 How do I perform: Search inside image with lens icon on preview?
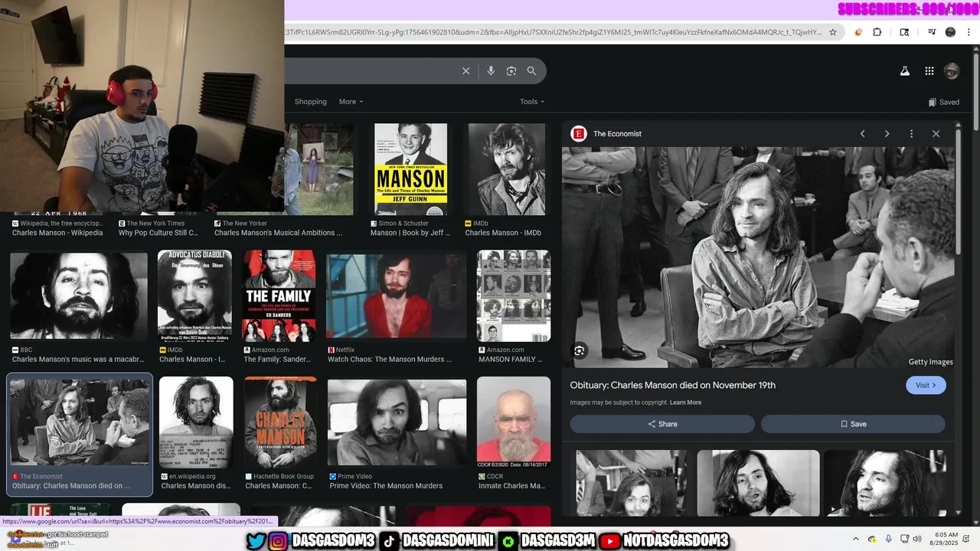[580, 350]
